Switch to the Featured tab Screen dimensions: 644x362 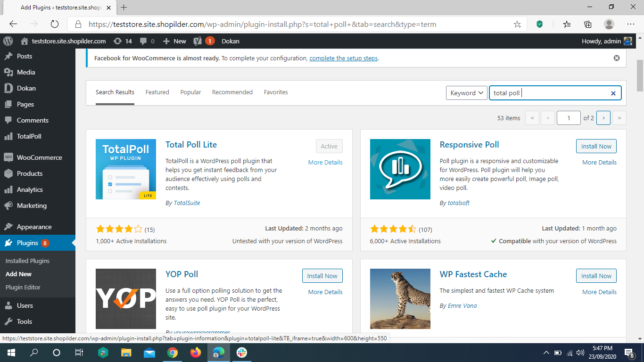tap(157, 92)
